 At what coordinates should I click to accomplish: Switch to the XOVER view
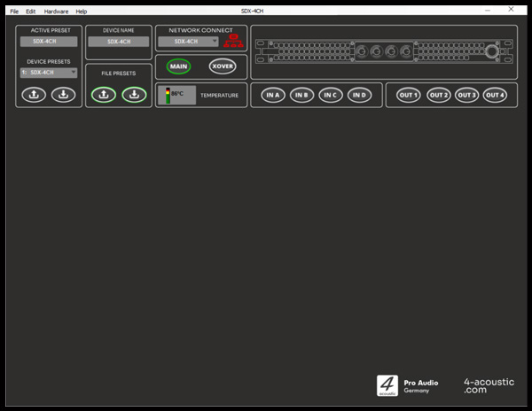click(x=223, y=66)
